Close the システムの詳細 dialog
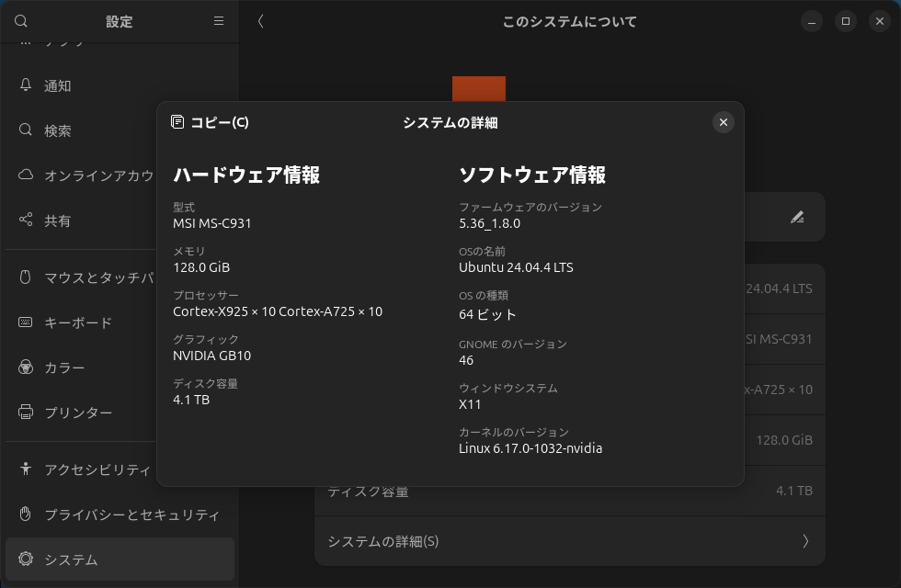This screenshot has width=901, height=588. click(724, 122)
